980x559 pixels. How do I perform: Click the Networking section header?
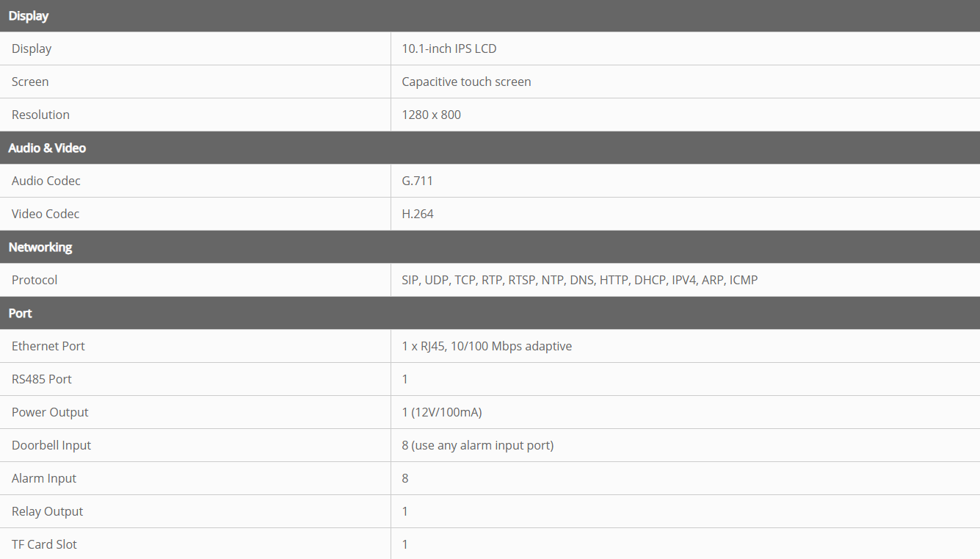(x=40, y=247)
